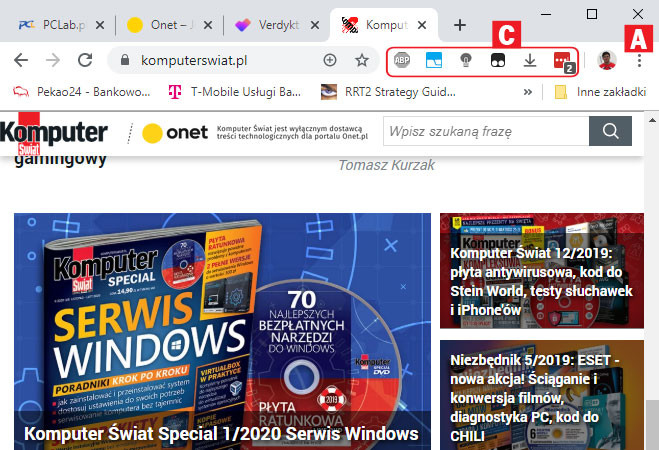Switch to the PCLab.pl tab

[x=52, y=25]
